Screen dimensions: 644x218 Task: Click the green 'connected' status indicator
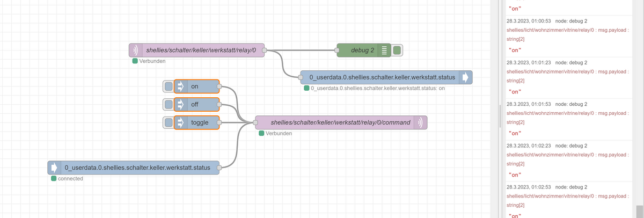pyautogui.click(x=54, y=179)
